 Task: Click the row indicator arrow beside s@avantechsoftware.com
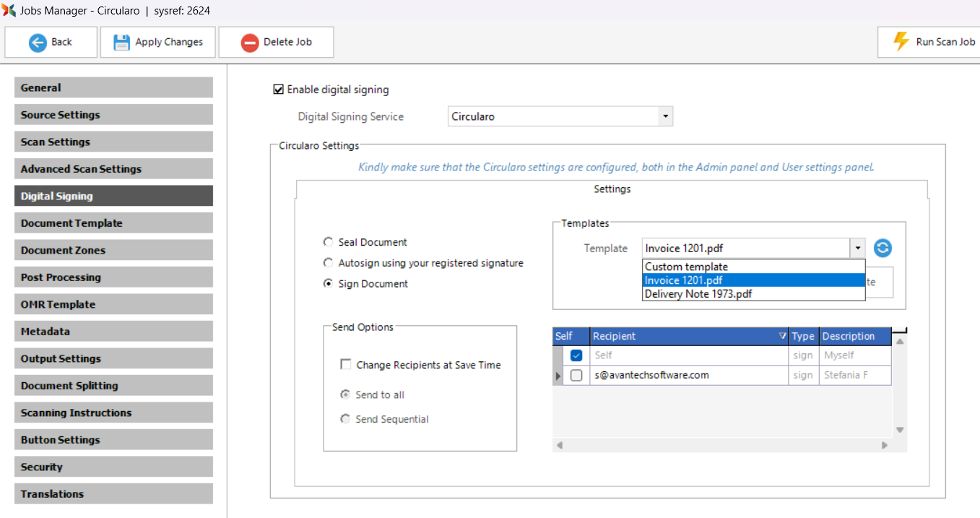(558, 376)
